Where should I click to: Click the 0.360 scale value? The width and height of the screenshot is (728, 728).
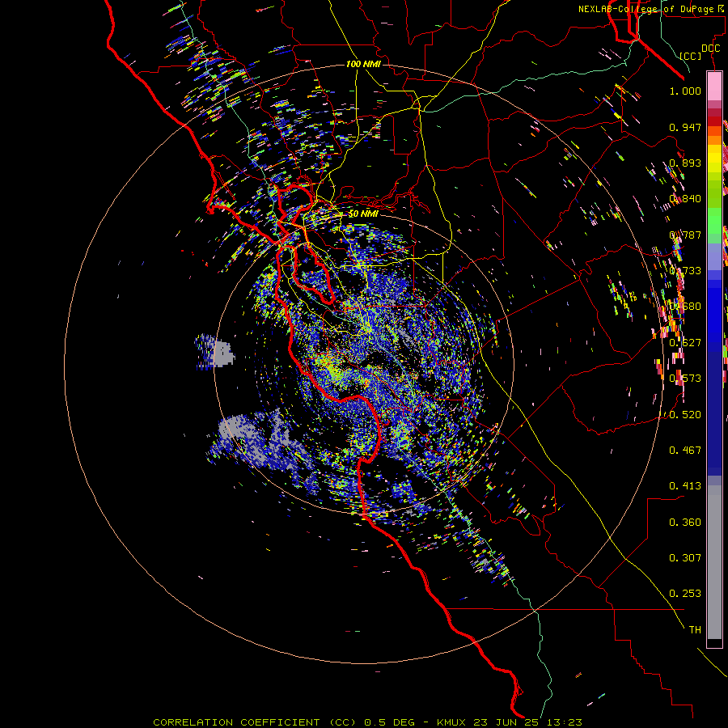point(685,523)
